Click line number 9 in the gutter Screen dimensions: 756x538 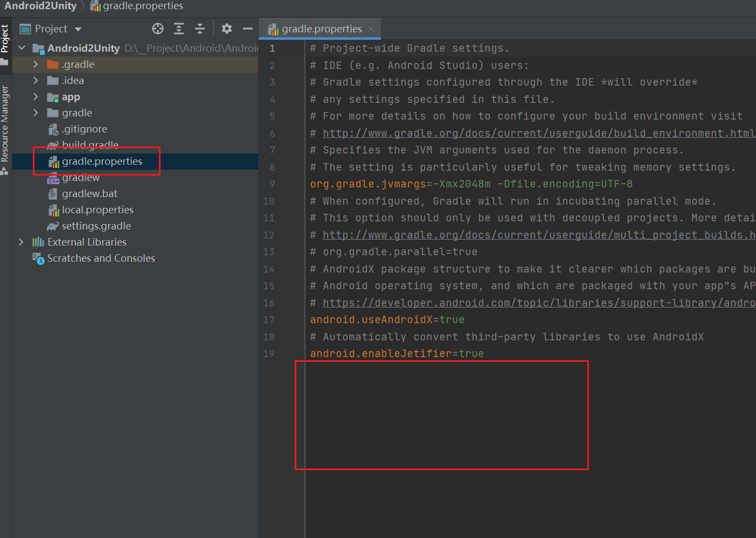coord(272,184)
